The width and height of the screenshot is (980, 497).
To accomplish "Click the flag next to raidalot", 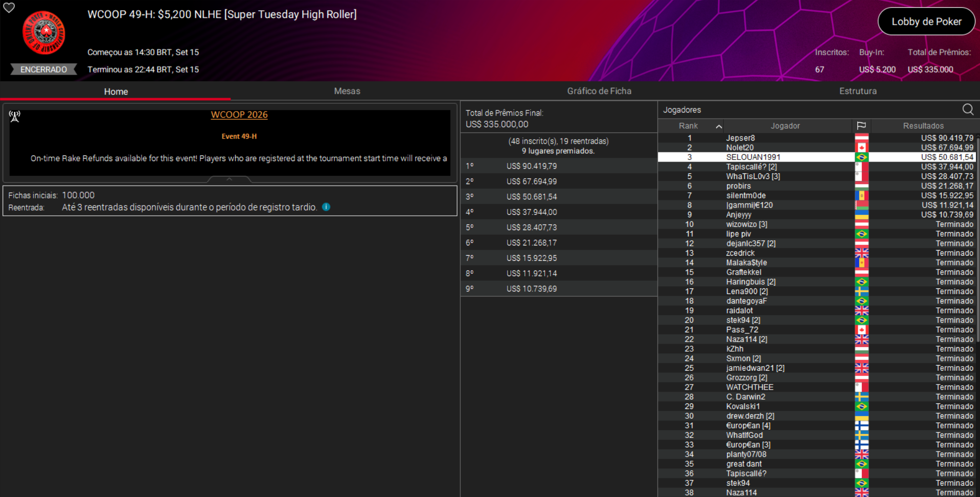I will (861, 311).
